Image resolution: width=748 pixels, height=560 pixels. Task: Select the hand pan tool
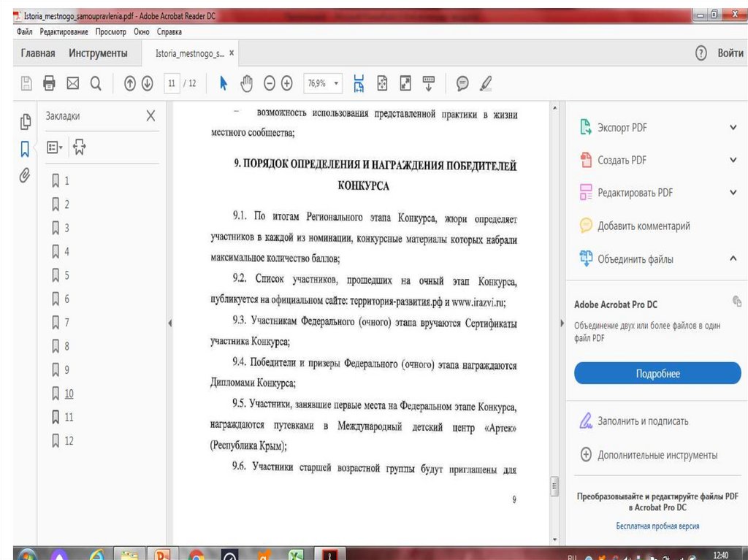click(246, 84)
